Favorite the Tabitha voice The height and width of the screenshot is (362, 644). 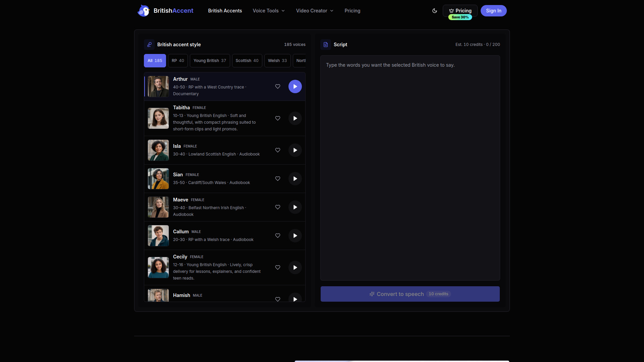point(278,118)
